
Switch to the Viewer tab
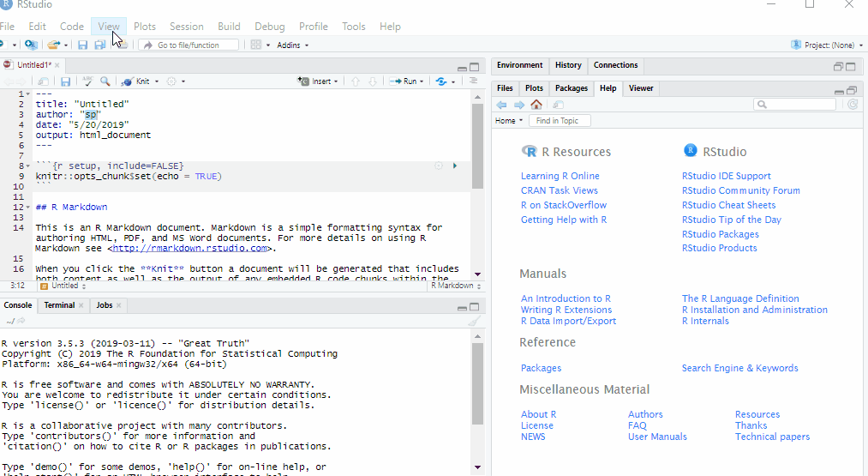coord(641,88)
